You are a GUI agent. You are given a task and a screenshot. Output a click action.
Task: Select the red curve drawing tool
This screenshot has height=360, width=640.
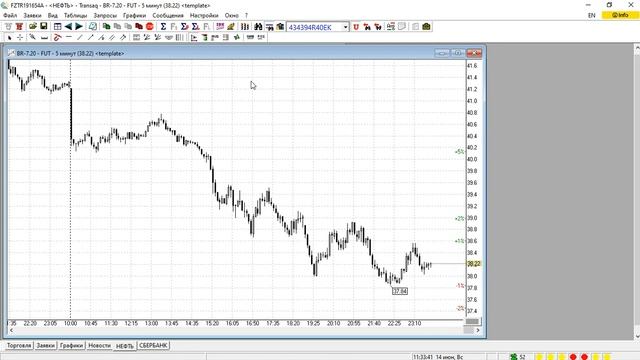pyautogui.click(x=58, y=38)
